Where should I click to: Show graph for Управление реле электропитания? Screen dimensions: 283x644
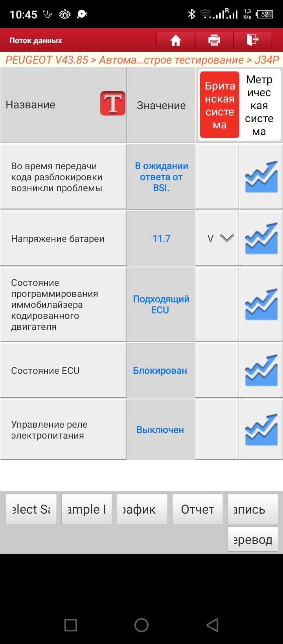pos(261,430)
